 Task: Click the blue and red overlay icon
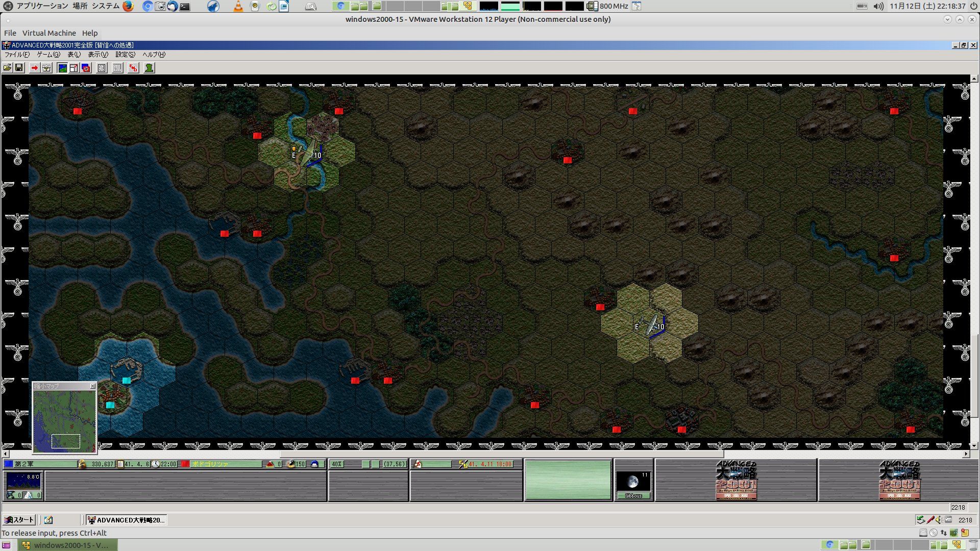click(x=86, y=68)
